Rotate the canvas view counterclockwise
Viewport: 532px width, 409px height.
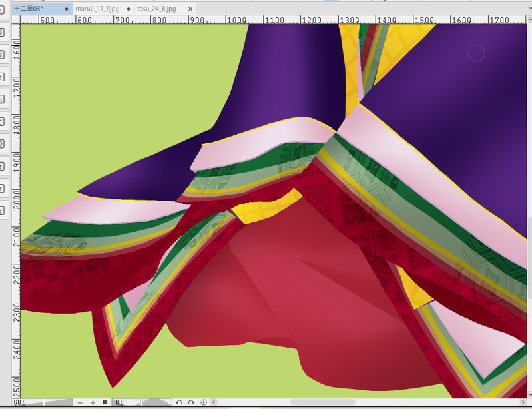point(179,402)
